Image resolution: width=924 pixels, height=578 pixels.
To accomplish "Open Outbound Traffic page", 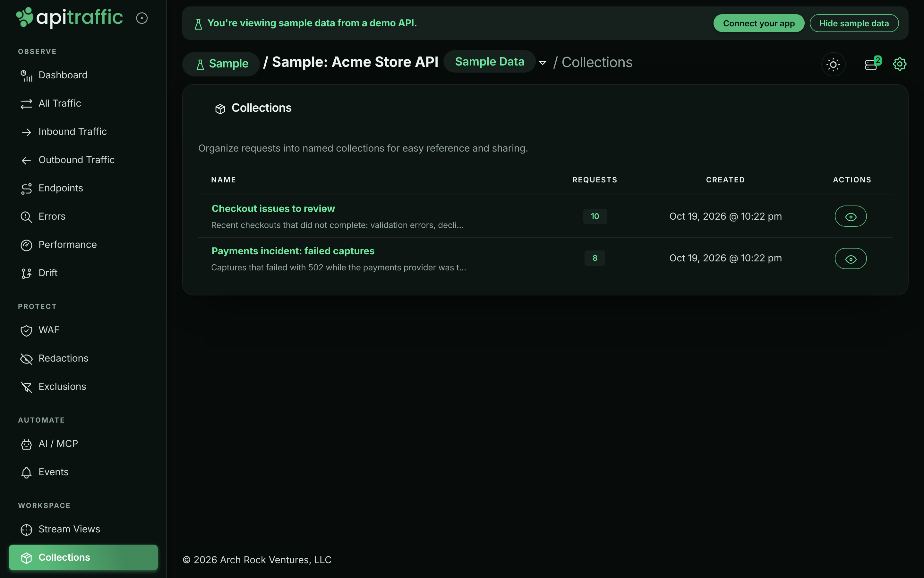I will point(83,160).
